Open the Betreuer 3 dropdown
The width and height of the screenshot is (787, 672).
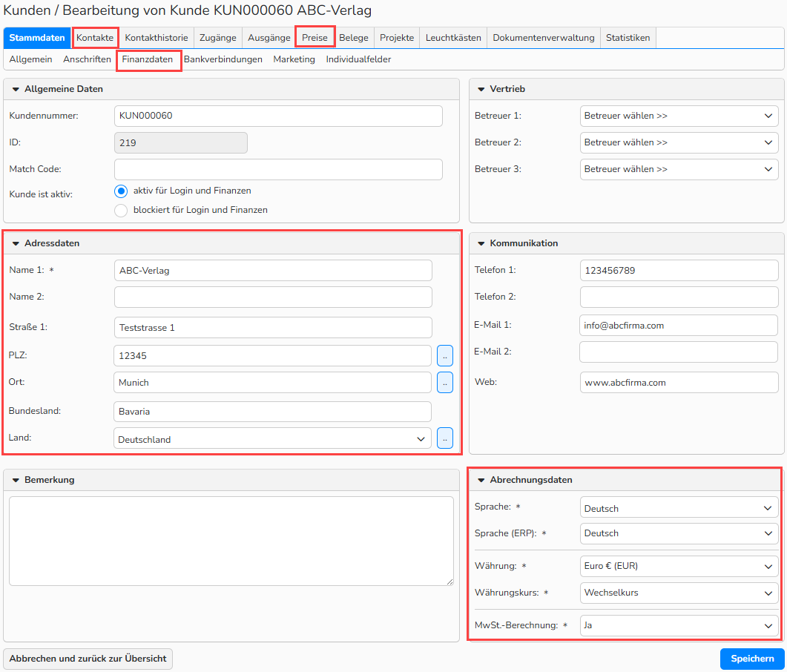679,169
